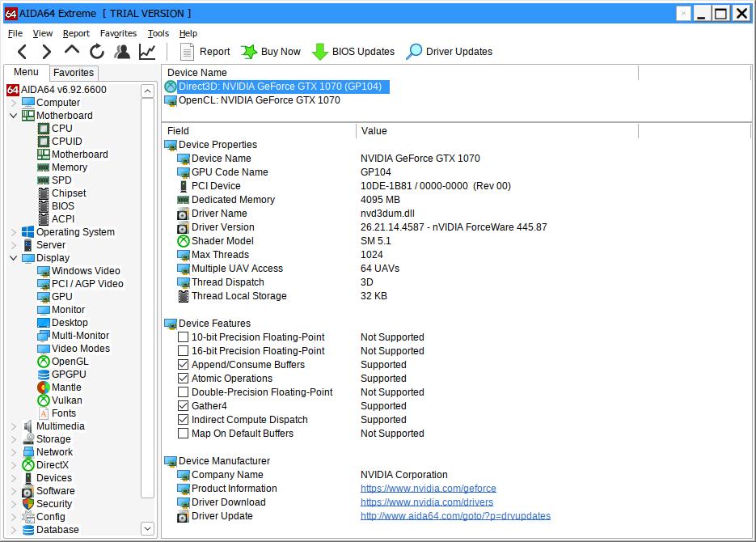This screenshot has height=542, width=756.
Task: Switch to the Favorites tab
Action: point(74,73)
